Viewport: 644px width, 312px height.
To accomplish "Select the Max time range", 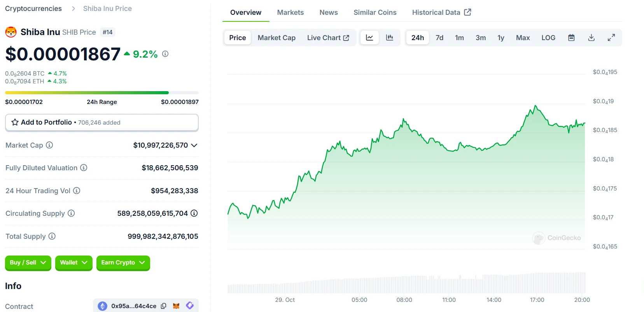I will [x=523, y=38].
